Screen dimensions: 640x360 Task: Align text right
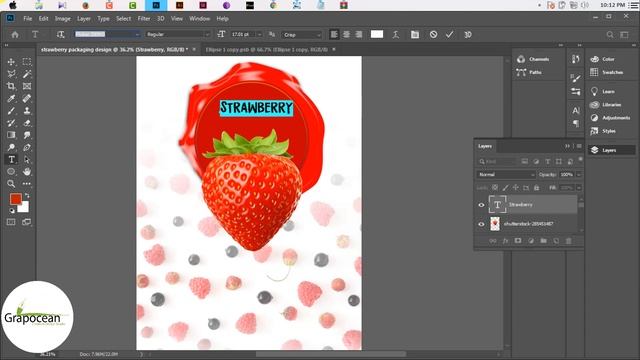(x=359, y=35)
